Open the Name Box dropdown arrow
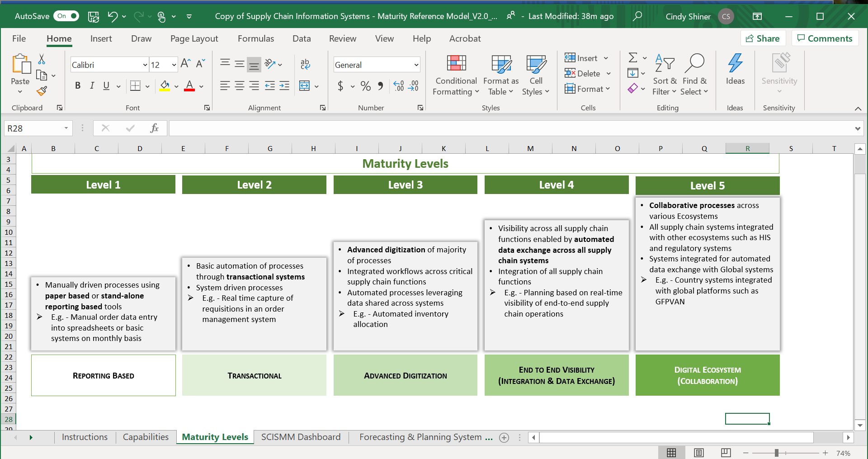The height and width of the screenshot is (459, 868). pyautogui.click(x=66, y=128)
